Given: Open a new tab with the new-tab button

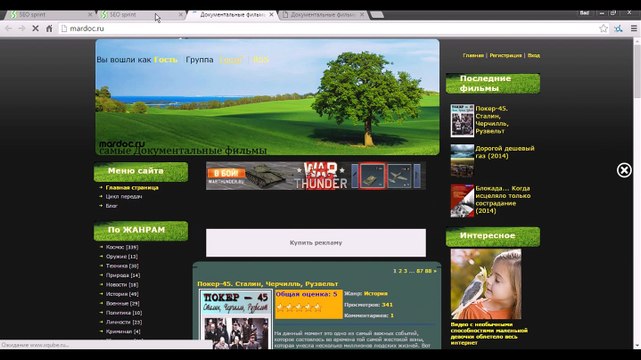Looking at the screenshot, I should pos(377,15).
